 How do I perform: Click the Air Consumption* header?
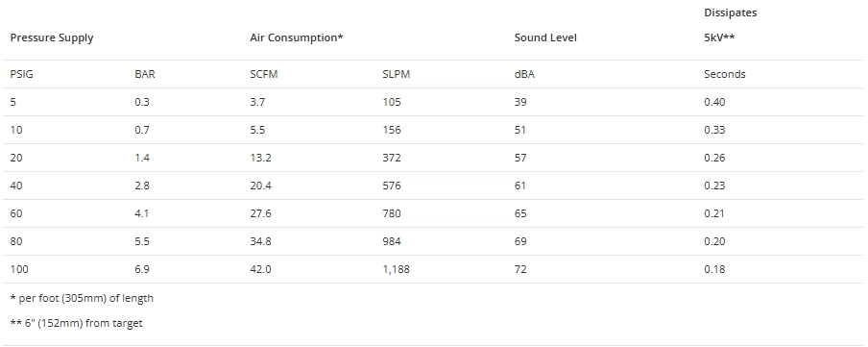297,37
